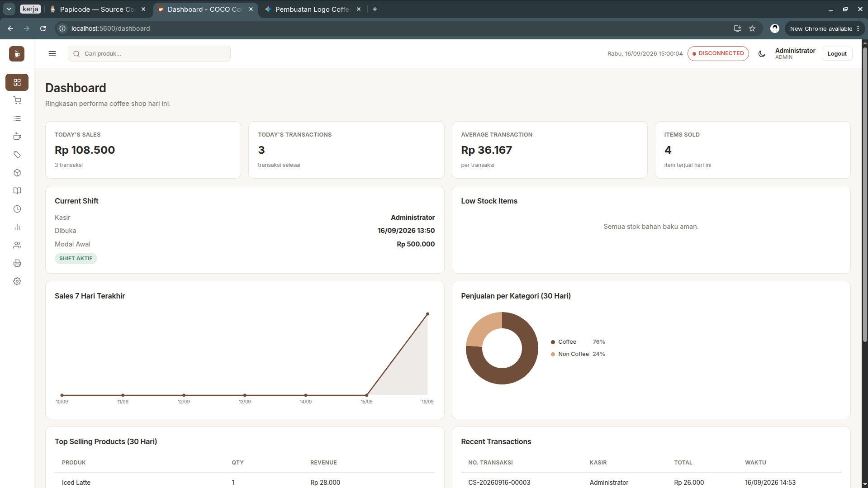The width and height of the screenshot is (868, 488).
Task: Focus the Cari produk search field
Action: coord(149,53)
